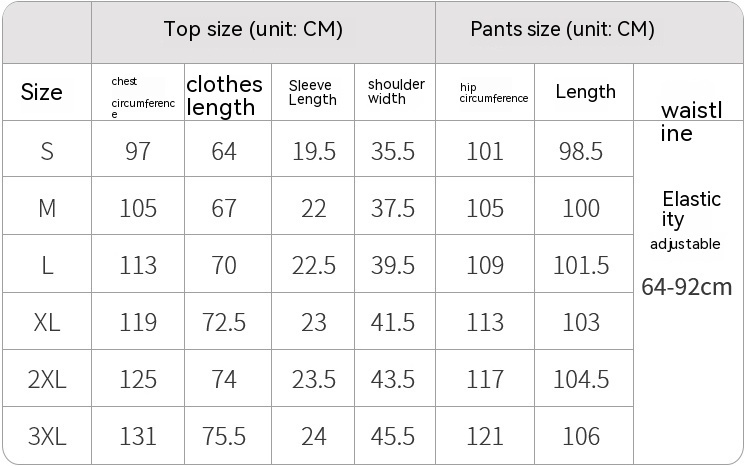
Task: Select the pants "Length" column header
Action: point(585,92)
